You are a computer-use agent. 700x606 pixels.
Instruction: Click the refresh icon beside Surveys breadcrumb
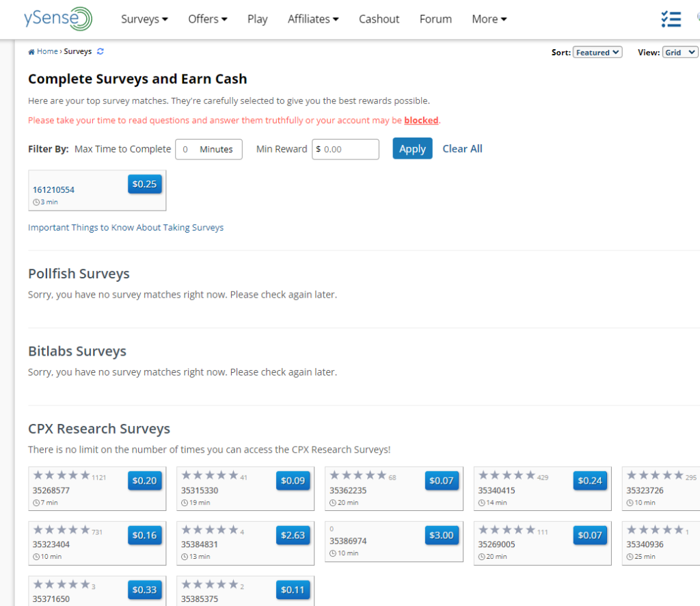pyautogui.click(x=100, y=51)
